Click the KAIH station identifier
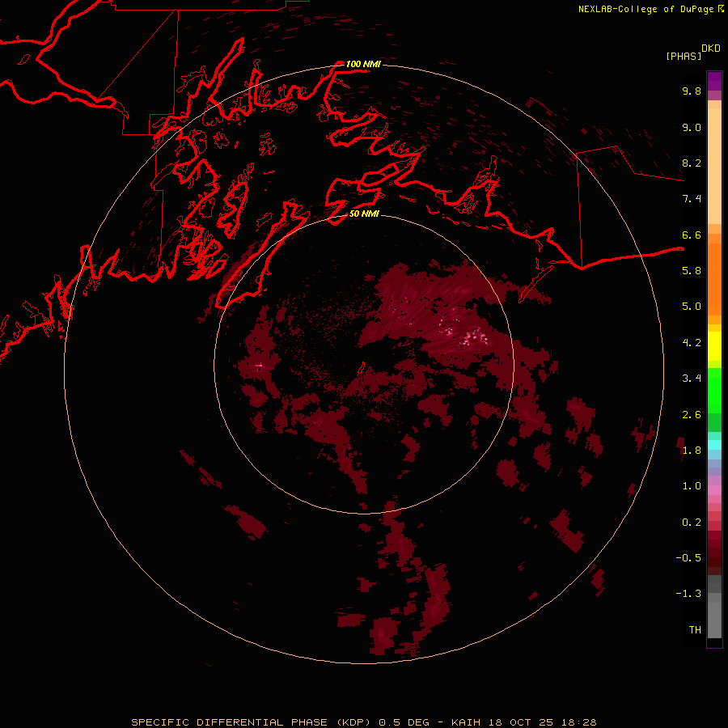Image resolution: width=728 pixels, height=728 pixels. click(466, 722)
